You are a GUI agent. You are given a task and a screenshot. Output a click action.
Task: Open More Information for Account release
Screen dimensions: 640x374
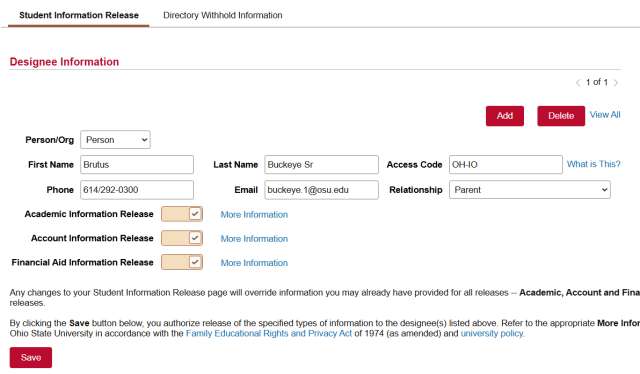[254, 238]
